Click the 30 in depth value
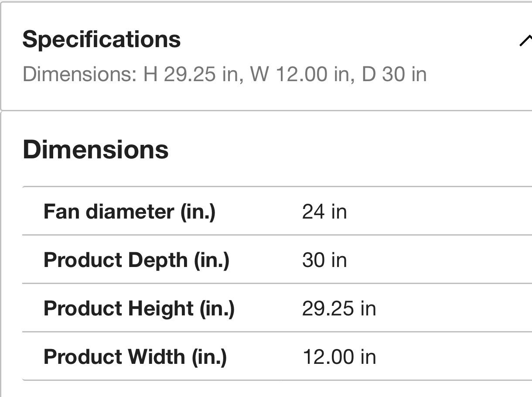 324,260
